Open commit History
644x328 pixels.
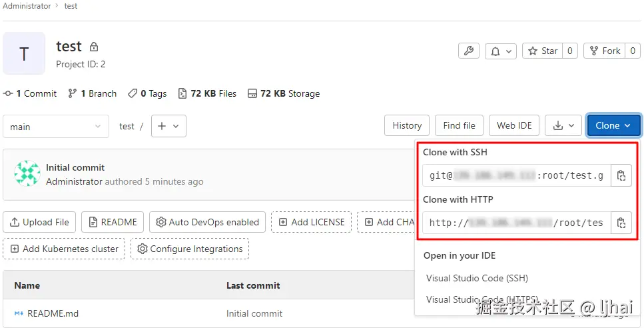(x=407, y=125)
